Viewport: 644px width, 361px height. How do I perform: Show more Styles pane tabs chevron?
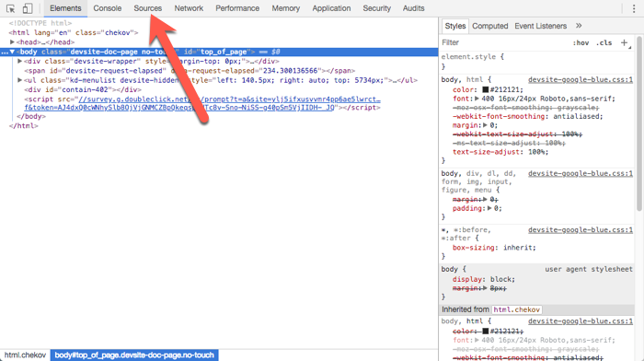point(579,26)
